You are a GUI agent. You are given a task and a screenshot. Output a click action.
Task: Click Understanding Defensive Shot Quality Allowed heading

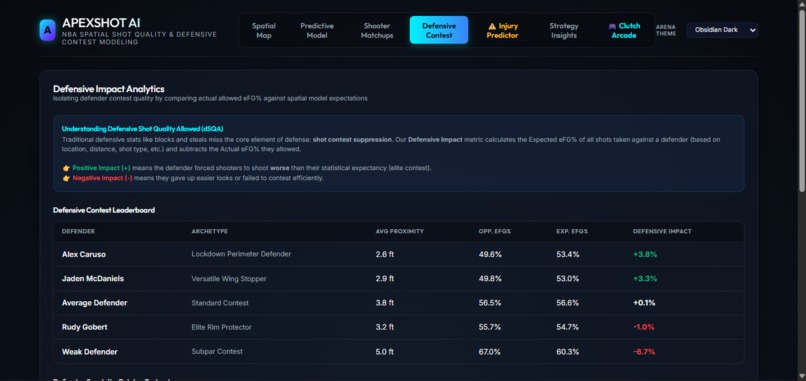click(x=142, y=129)
